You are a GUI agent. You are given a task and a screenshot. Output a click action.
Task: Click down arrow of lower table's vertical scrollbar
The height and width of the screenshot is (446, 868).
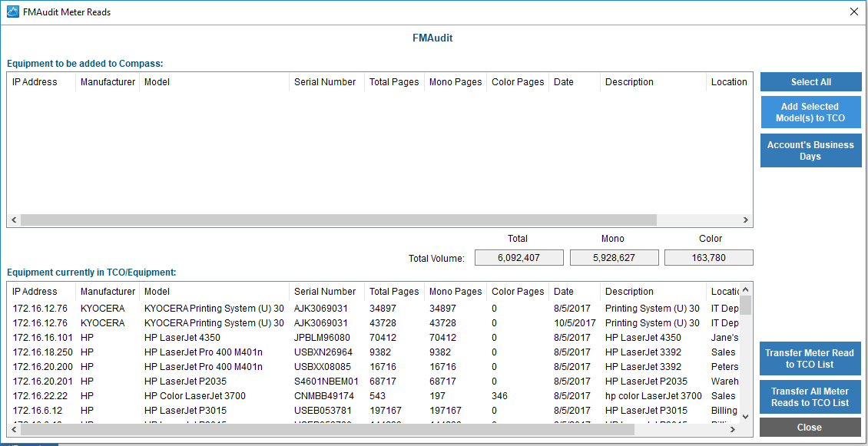[x=745, y=417]
